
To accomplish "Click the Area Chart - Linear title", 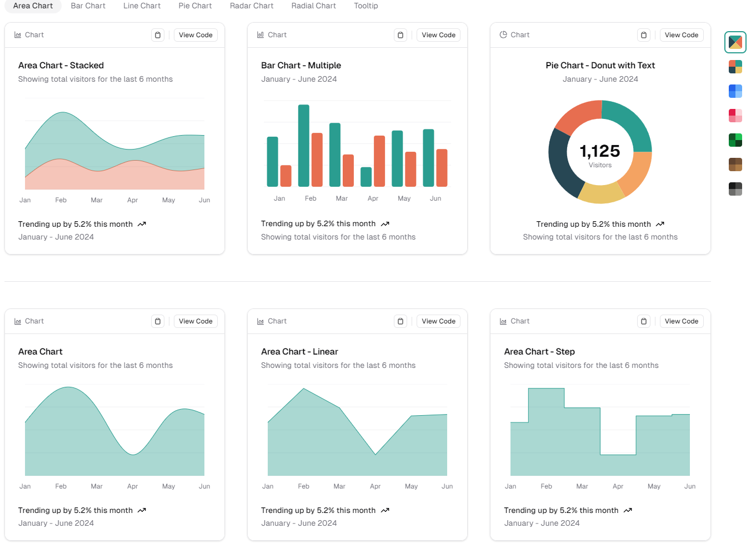I will 299,352.
